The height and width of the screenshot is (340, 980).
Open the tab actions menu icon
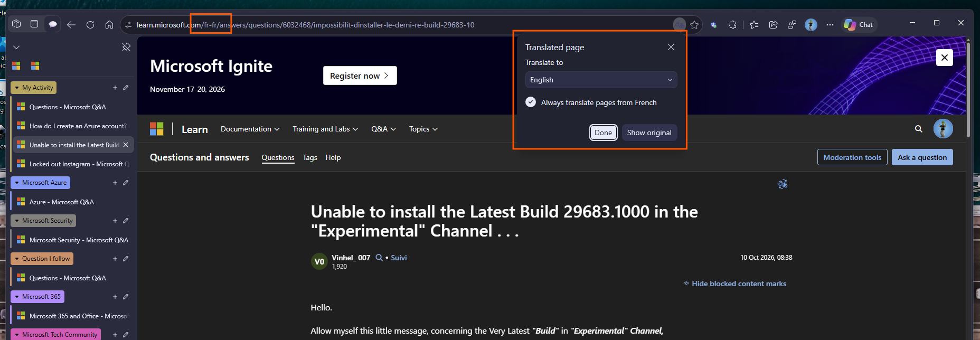[x=34, y=24]
